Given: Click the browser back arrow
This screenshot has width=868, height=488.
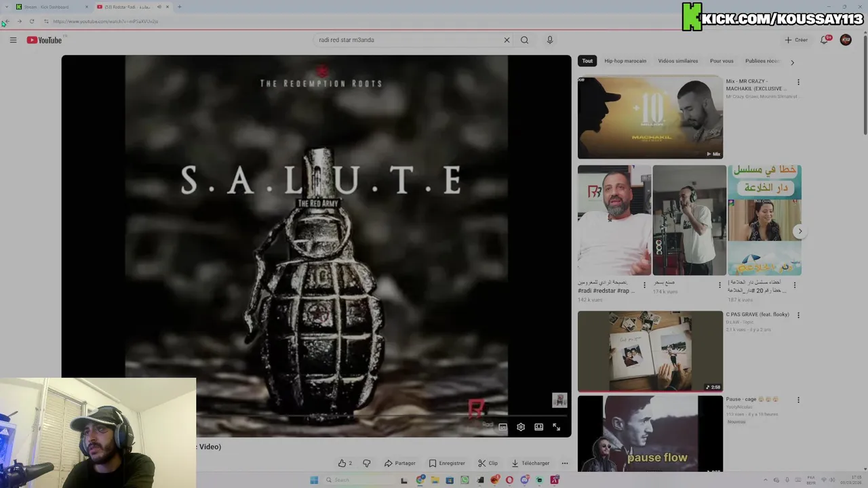Looking at the screenshot, I should point(7,21).
